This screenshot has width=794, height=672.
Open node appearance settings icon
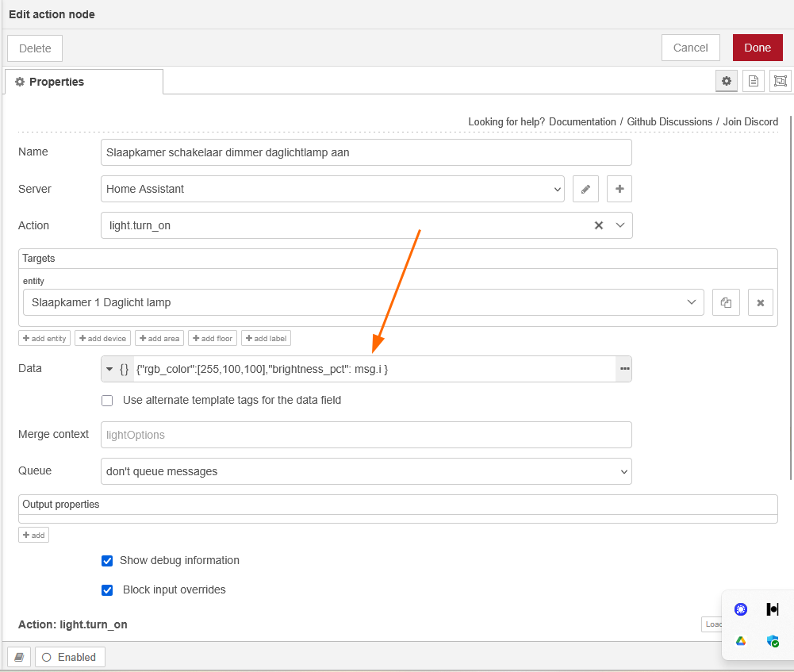click(x=781, y=81)
